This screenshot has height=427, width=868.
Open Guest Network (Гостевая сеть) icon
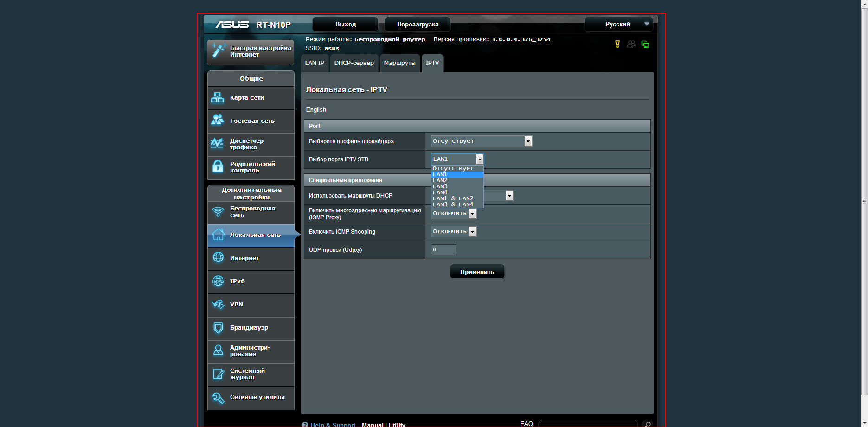218,120
